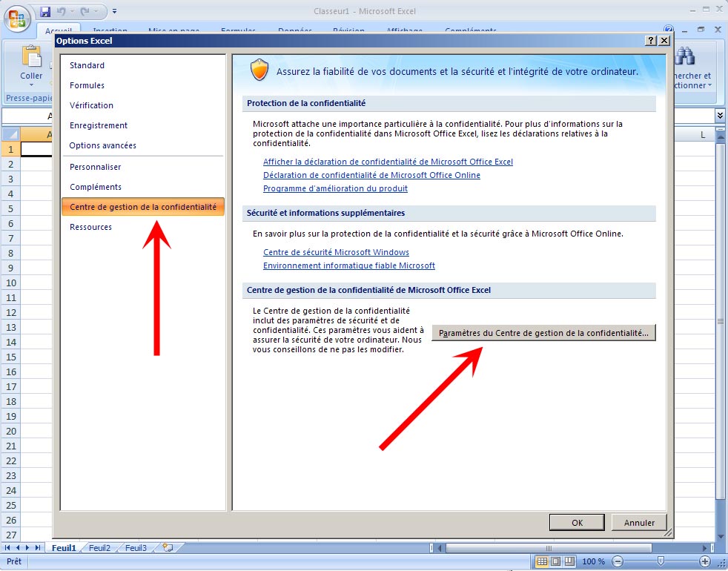Select row 20 header

(x=10, y=431)
